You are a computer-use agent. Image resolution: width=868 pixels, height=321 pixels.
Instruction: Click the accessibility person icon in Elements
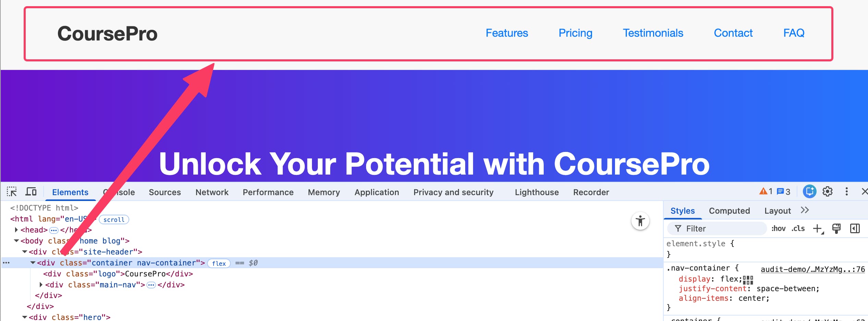pyautogui.click(x=641, y=221)
